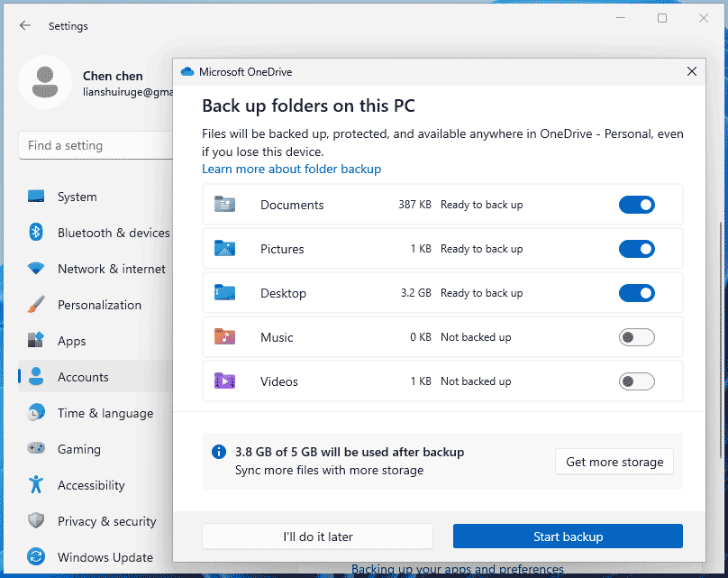The image size is (728, 578).
Task: Disable backup for the Documents folder
Action: 637,205
